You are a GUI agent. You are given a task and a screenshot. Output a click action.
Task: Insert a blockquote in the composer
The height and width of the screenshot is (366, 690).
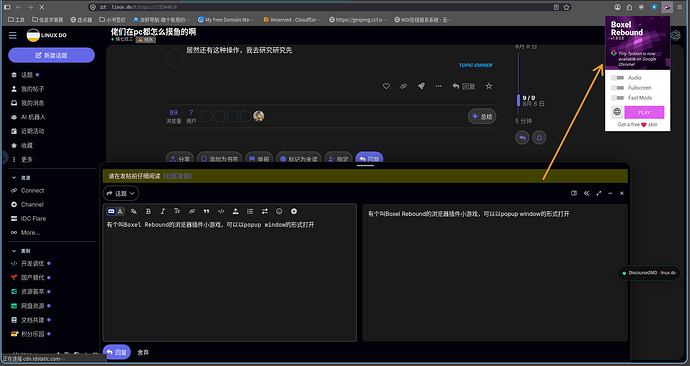tap(206, 212)
